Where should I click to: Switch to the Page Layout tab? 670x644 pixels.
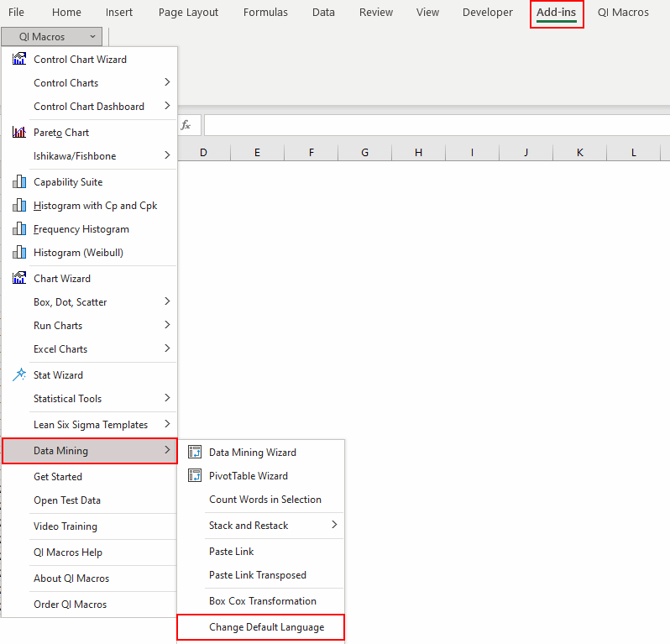(x=188, y=13)
